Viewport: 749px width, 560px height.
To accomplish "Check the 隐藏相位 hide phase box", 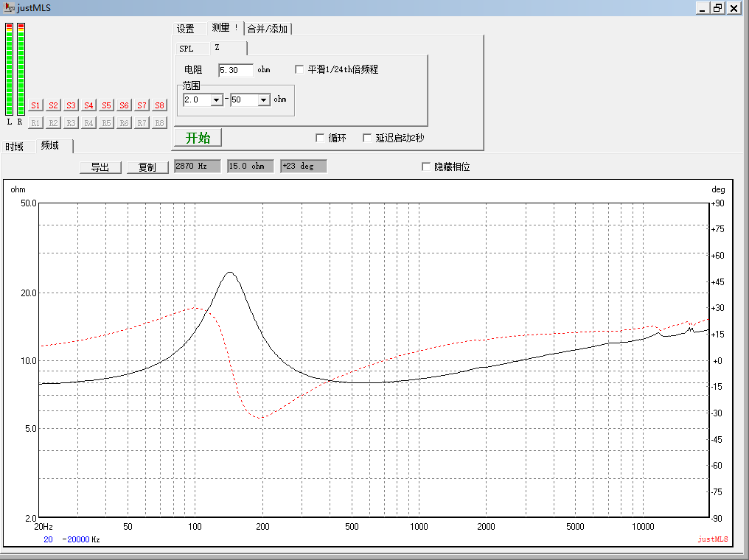I will coord(426,167).
